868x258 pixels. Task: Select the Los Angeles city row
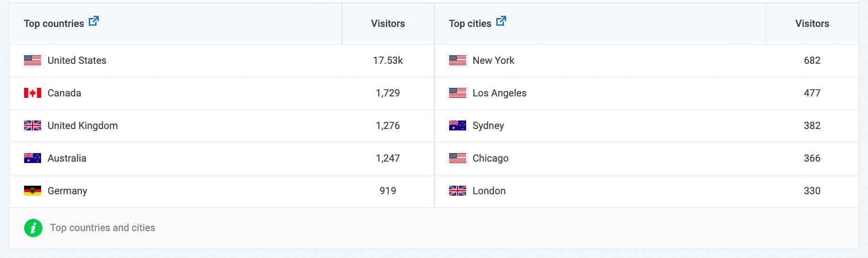pyautogui.click(x=647, y=94)
